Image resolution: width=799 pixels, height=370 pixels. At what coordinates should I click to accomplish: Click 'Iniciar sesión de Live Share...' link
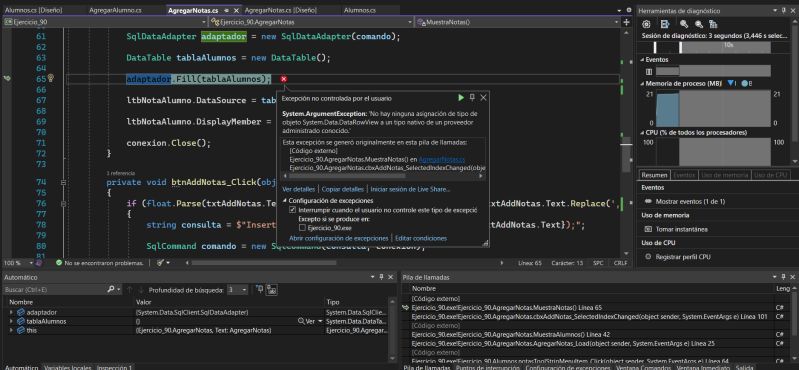click(x=410, y=189)
